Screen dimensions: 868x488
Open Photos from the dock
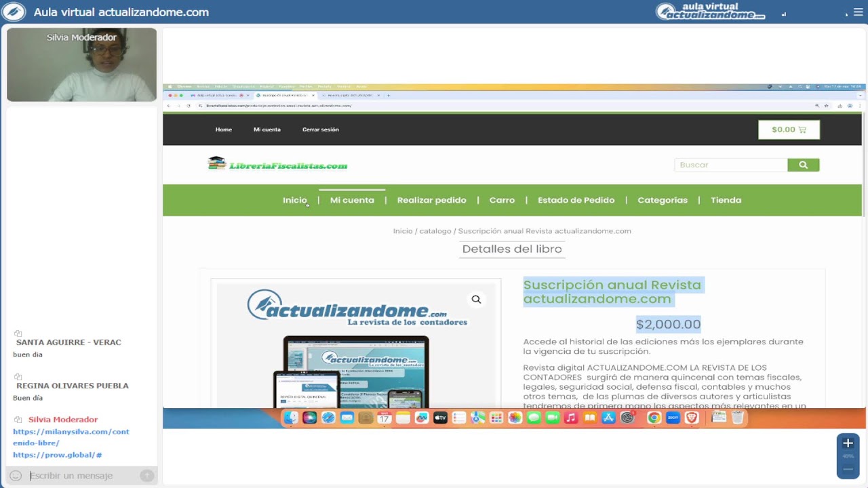pos(515,418)
